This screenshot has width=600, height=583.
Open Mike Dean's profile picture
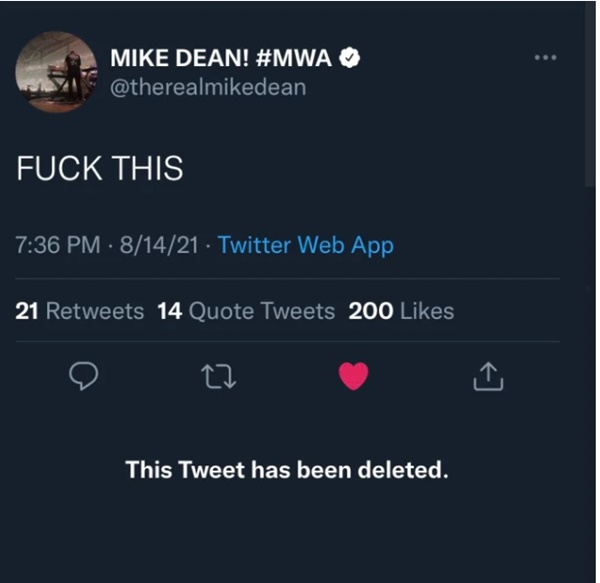point(56,71)
